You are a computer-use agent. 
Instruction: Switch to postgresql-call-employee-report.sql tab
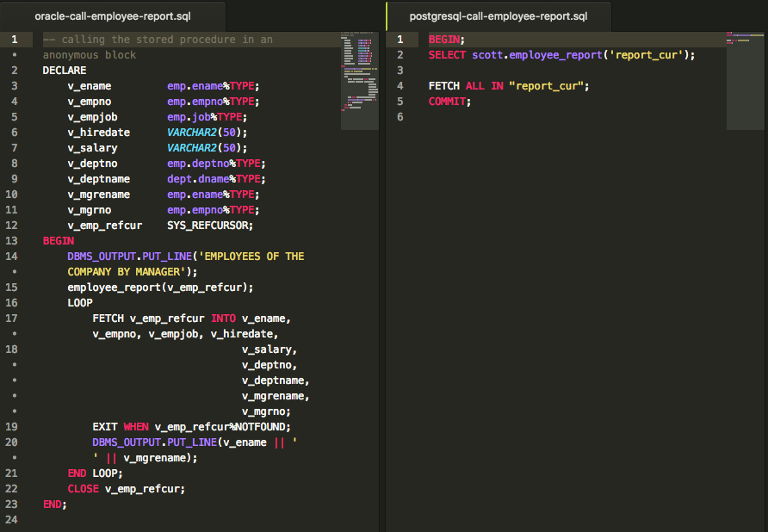[499, 16]
